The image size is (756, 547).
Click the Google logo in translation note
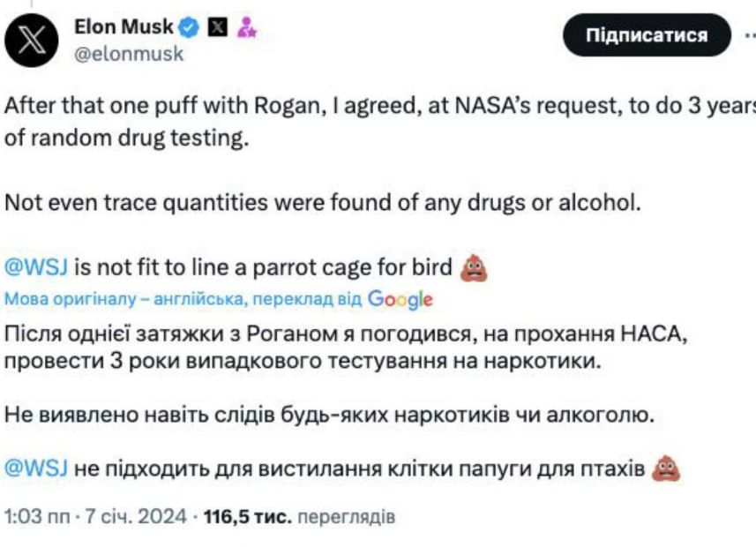pyautogui.click(x=400, y=299)
